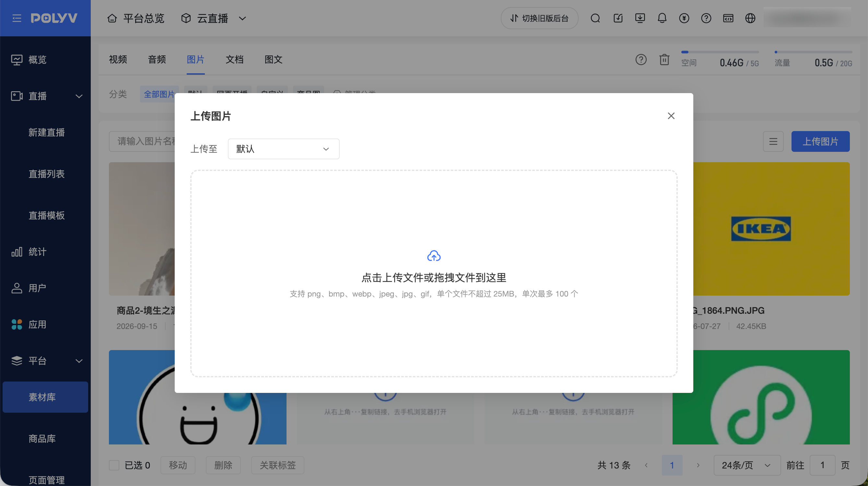Open the language globe icon
The image size is (868, 486).
(750, 18)
